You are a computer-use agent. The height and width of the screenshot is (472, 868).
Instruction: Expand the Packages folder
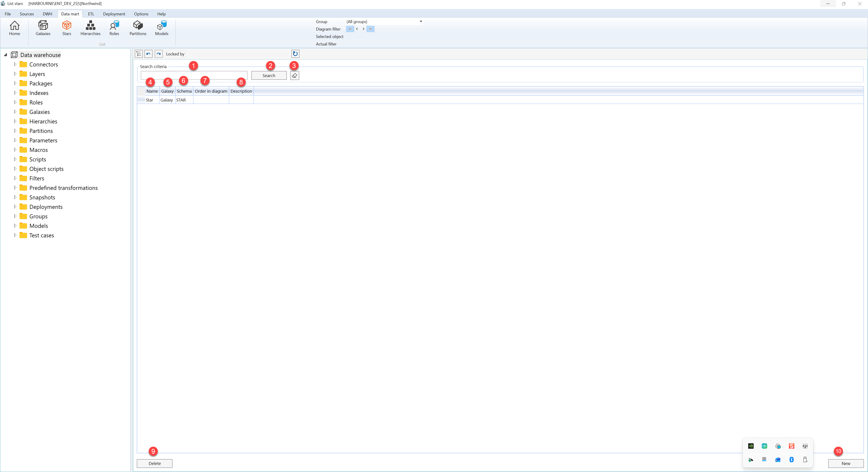tap(15, 83)
